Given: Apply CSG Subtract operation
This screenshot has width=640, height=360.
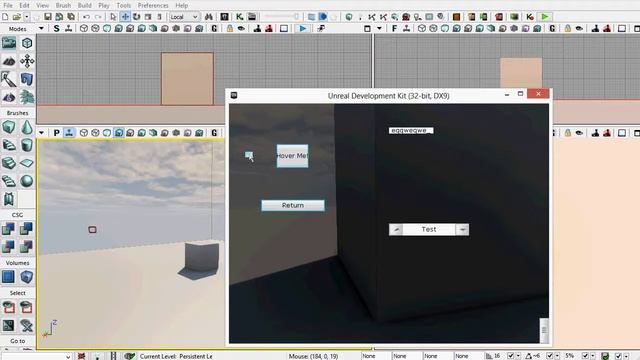Looking at the screenshot, I should tap(27, 229).
